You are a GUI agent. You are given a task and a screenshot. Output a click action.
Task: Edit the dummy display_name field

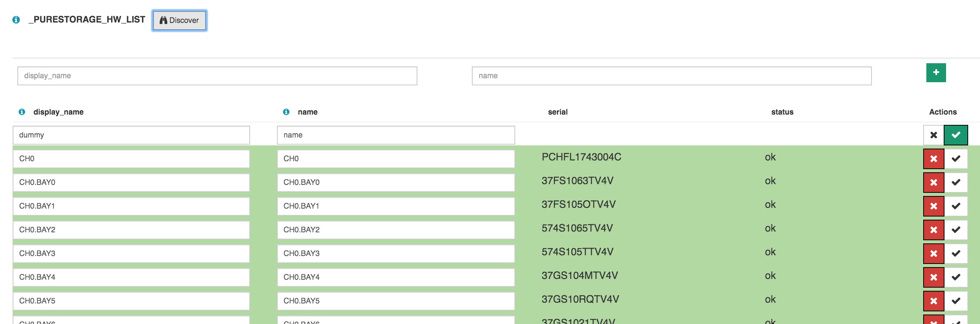click(131, 135)
